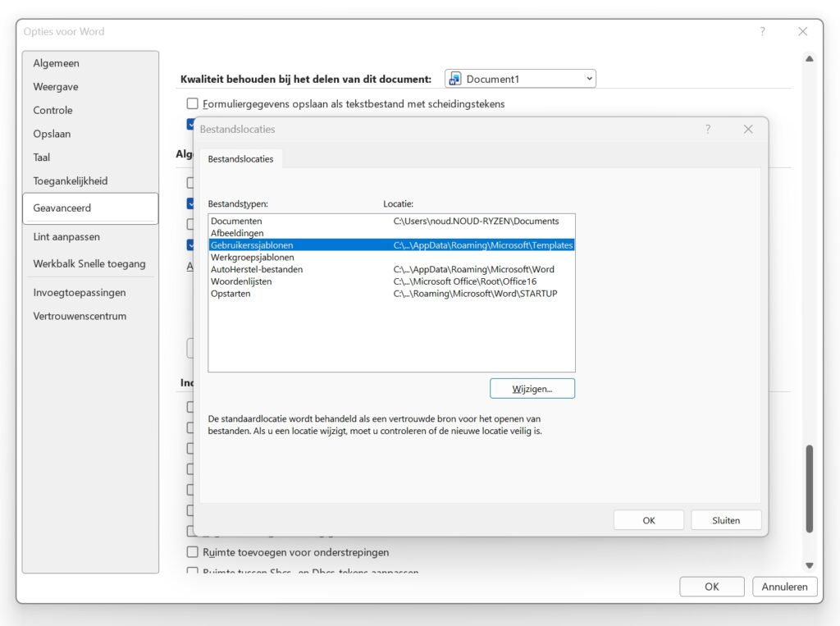The width and height of the screenshot is (840, 626).
Task: Click the options scrollbar down arrow
Action: [810, 565]
